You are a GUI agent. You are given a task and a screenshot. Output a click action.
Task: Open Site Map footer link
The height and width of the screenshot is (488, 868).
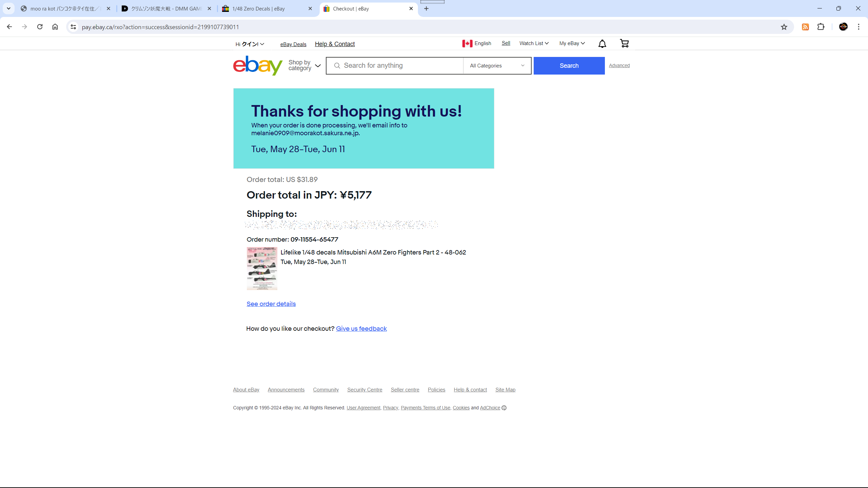[x=505, y=390]
